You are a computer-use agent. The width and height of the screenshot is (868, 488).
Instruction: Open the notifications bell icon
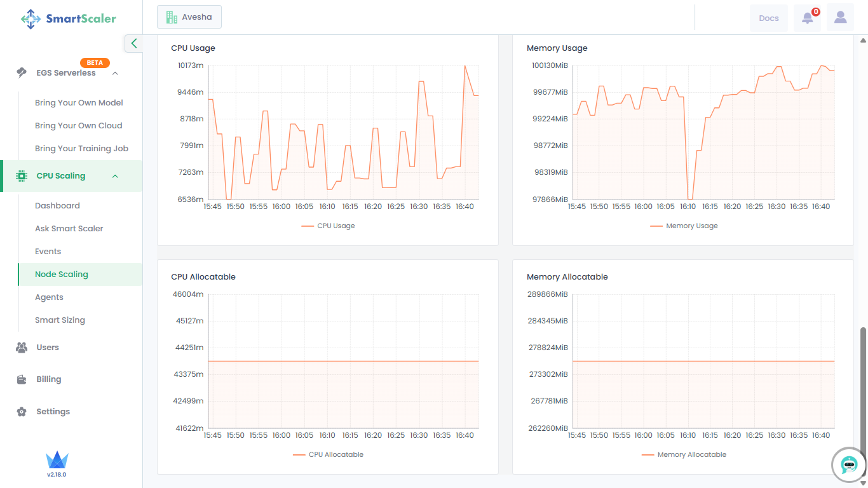click(x=807, y=18)
